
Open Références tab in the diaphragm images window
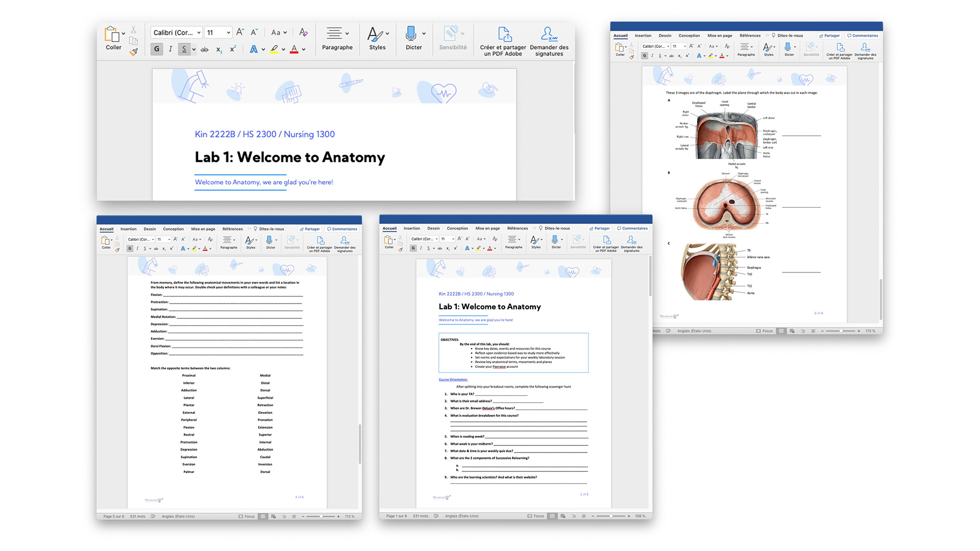click(750, 36)
